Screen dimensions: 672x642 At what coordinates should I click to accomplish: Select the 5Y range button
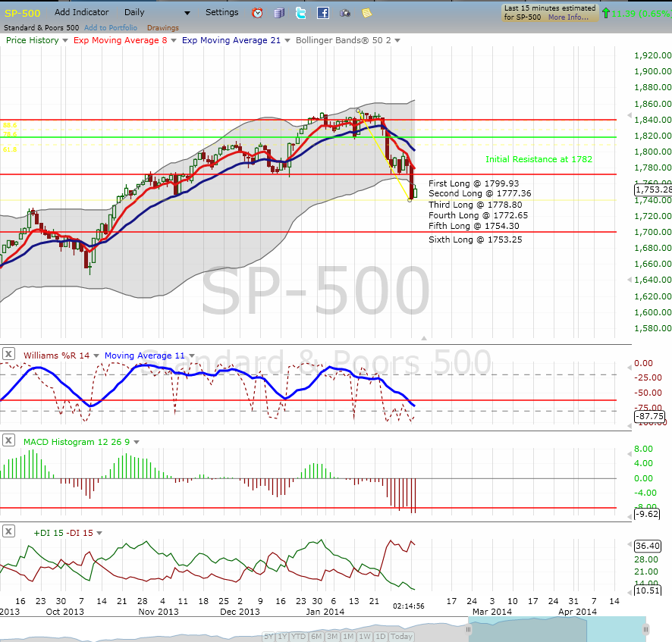point(268,637)
